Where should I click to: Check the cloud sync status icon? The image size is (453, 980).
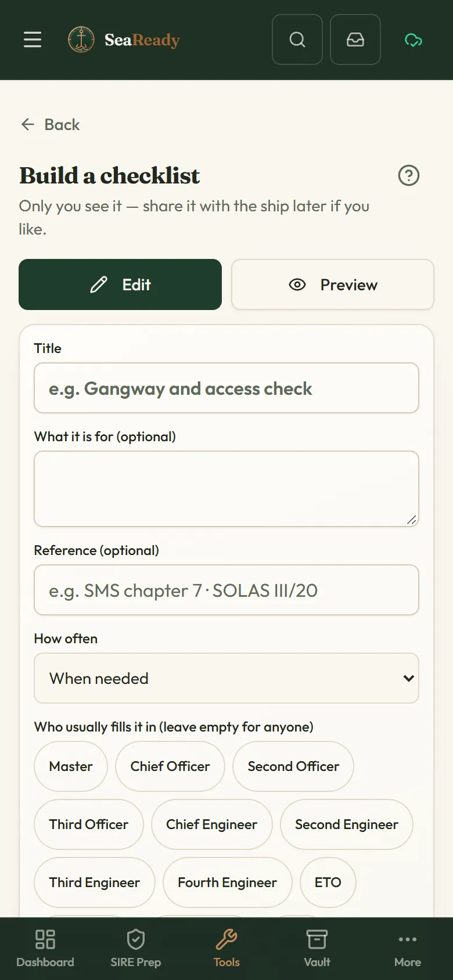[414, 40]
